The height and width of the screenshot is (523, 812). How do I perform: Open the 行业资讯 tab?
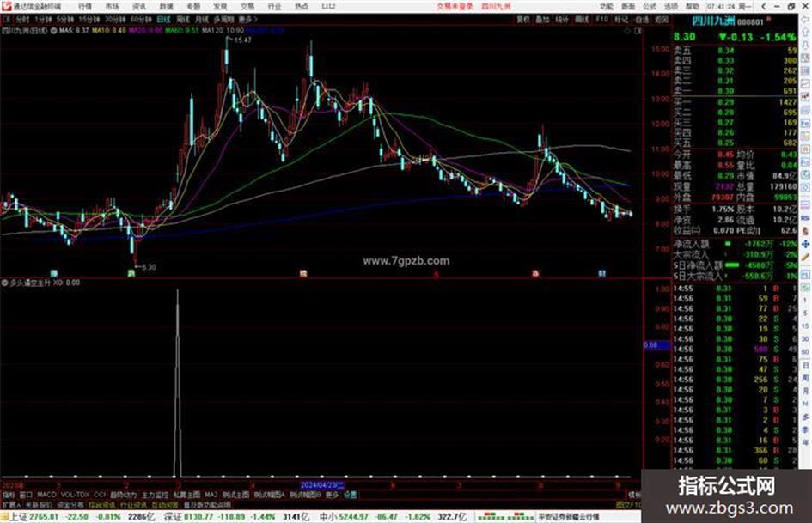pyautogui.click(x=133, y=504)
